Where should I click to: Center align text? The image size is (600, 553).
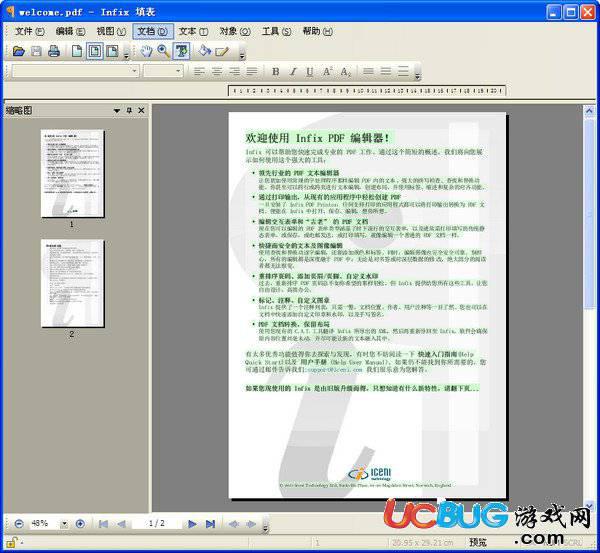(x=217, y=71)
